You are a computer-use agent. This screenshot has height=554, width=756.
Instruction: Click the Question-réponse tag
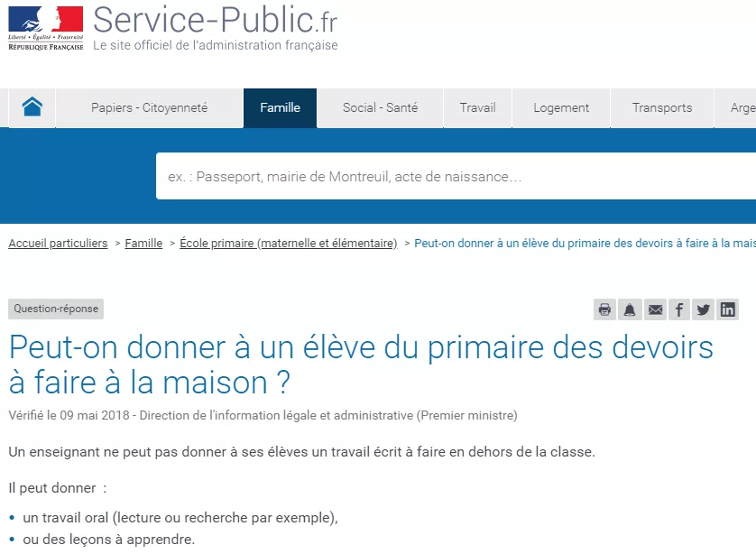pos(56,309)
